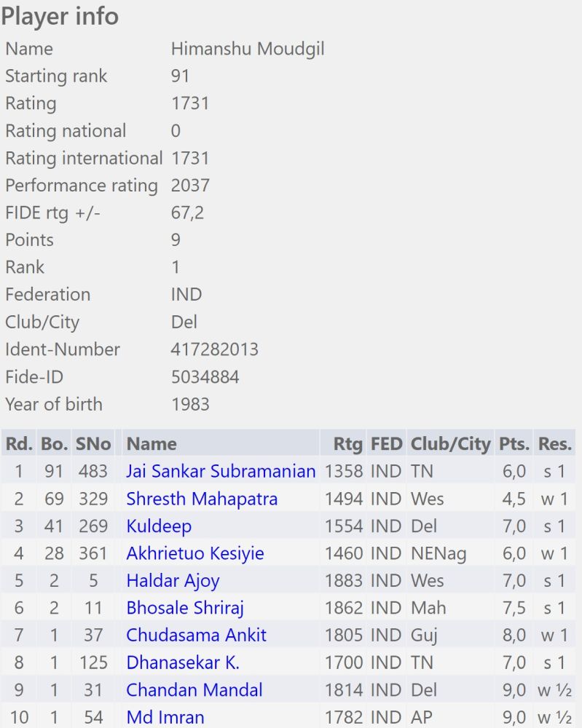Viewport: 582px width, 728px height.
Task: Click the Name column header
Action: 152,443
